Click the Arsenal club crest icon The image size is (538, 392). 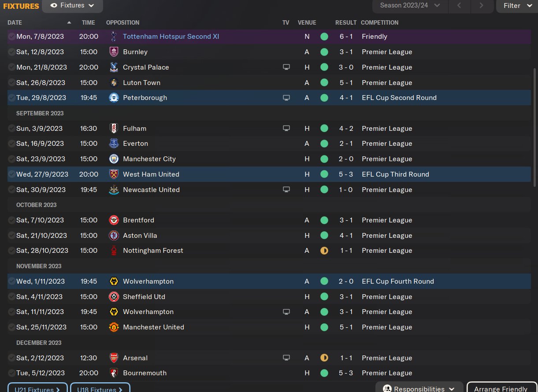pos(114,358)
